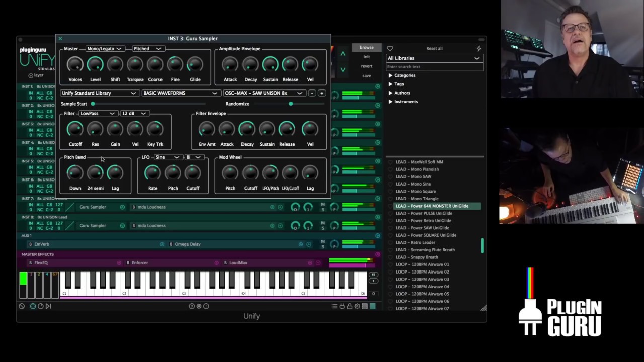The image size is (644, 362).
Task: Go to previous preset with up arrow
Action: (x=343, y=54)
